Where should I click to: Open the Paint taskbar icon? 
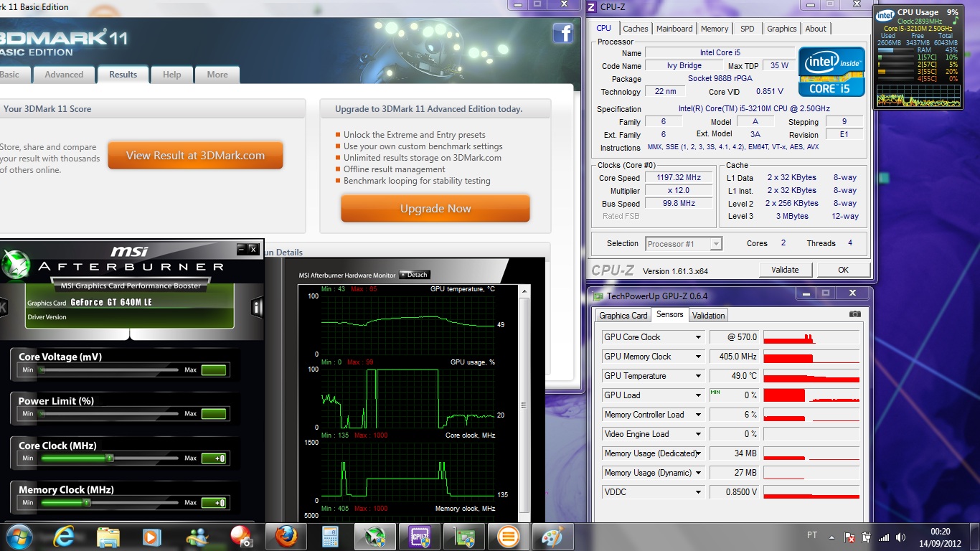point(552,537)
